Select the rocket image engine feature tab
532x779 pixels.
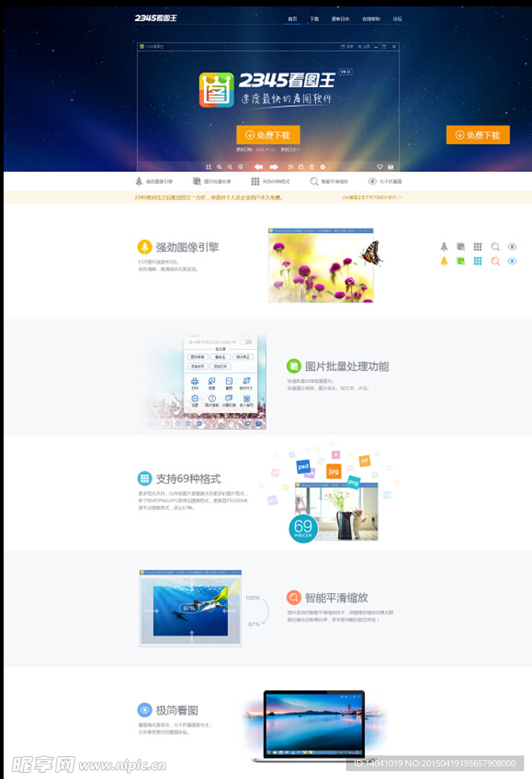tap(155, 181)
